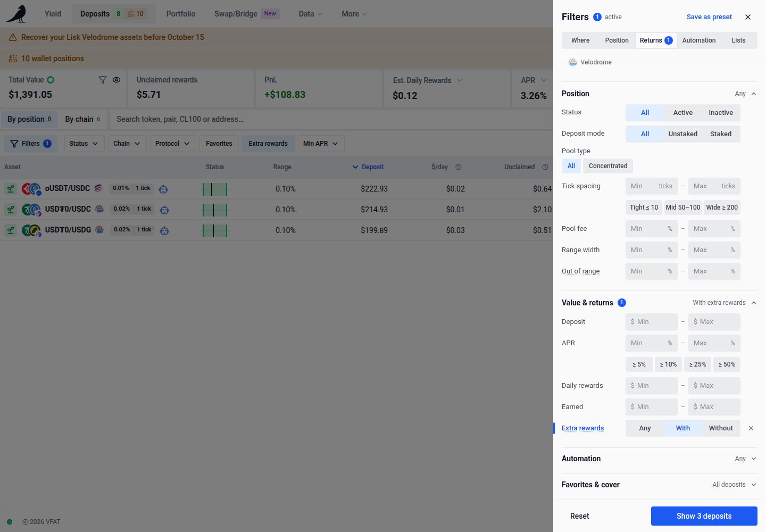Viewport: 766px width, 532px height.
Task: Click the help icon next to Unclaimed header
Action: 545,167
